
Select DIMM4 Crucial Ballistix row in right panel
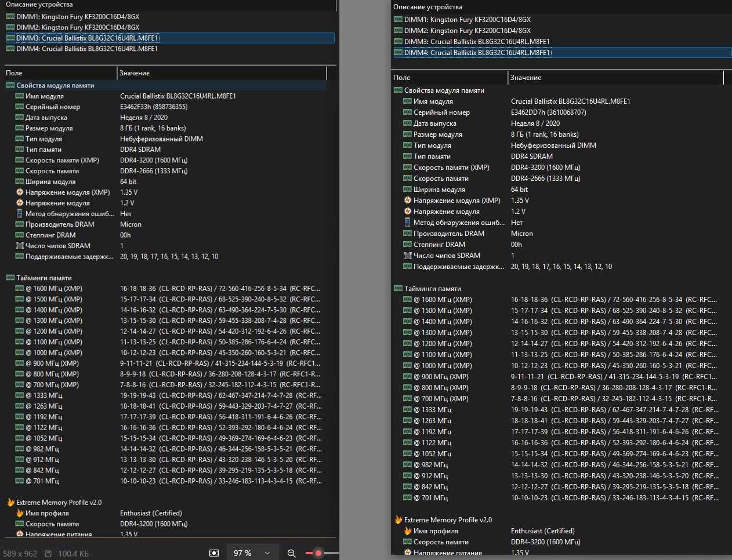point(562,53)
